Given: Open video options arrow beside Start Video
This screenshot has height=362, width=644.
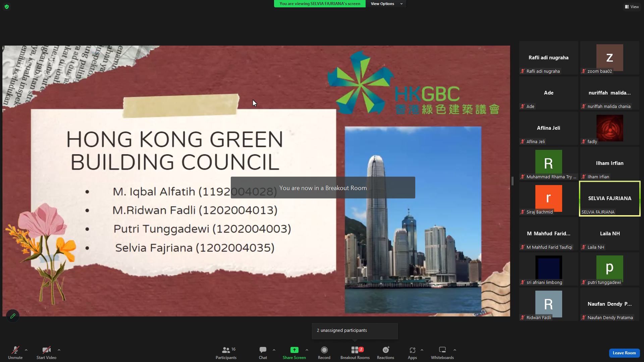Looking at the screenshot, I should 59,350.
